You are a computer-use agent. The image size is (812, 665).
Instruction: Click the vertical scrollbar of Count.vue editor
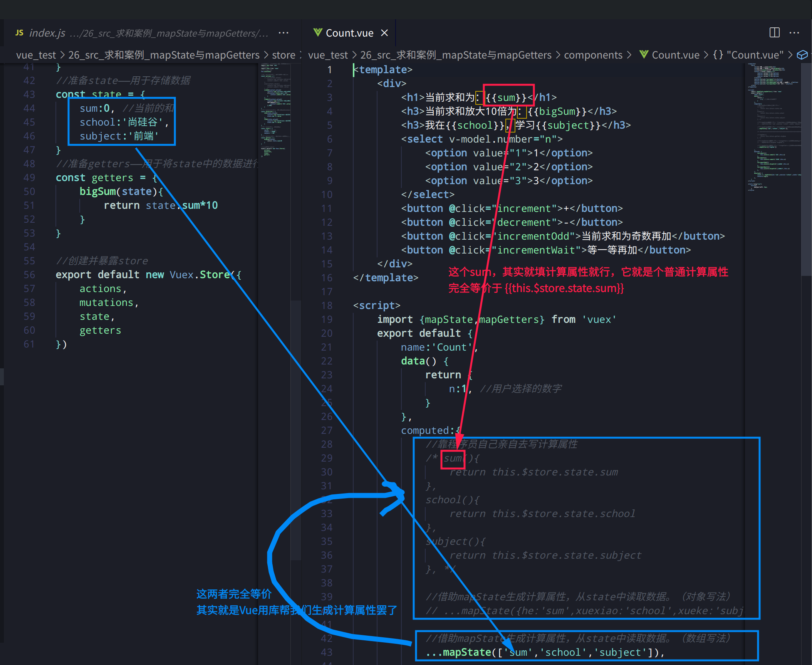tap(806, 170)
